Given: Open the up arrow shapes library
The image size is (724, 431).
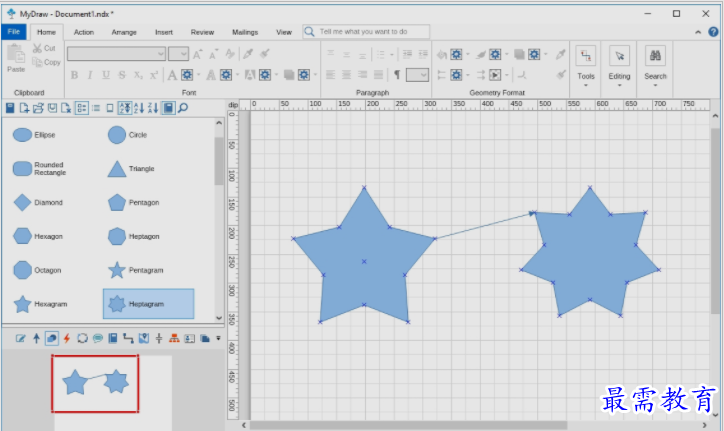Looking at the screenshot, I should click(36, 339).
